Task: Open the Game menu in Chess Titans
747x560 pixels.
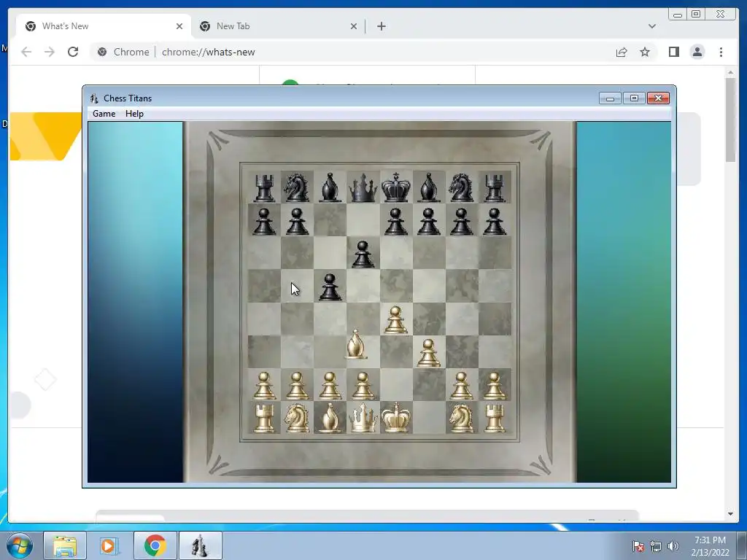Action: pyautogui.click(x=104, y=114)
